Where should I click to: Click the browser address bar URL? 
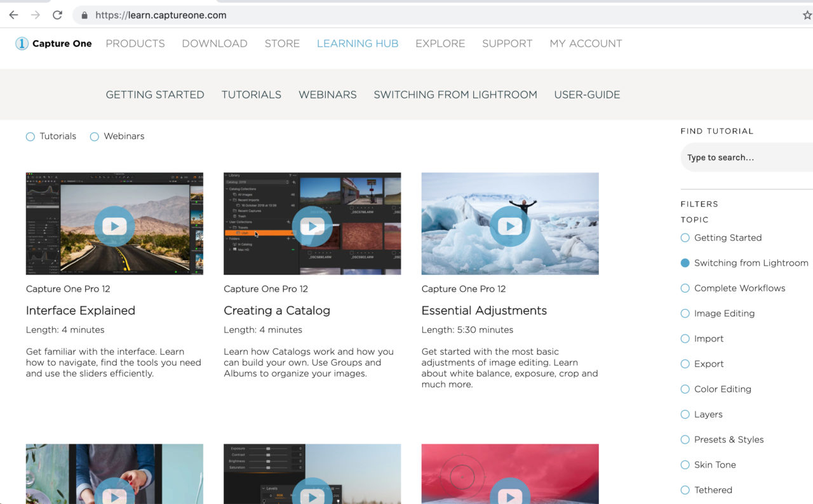click(161, 15)
